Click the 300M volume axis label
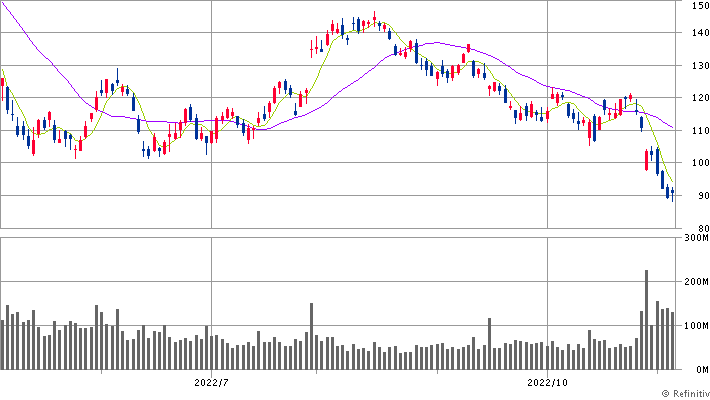The width and height of the screenshot is (710, 400). coord(696,238)
